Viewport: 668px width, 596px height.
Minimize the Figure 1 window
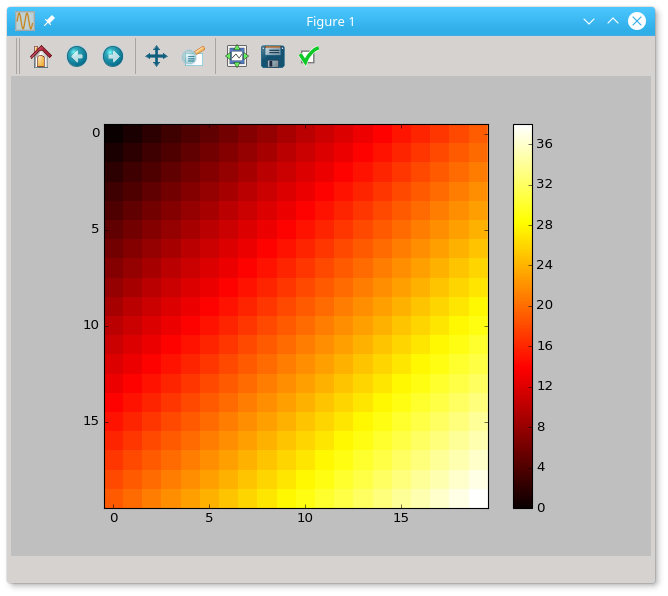click(589, 21)
